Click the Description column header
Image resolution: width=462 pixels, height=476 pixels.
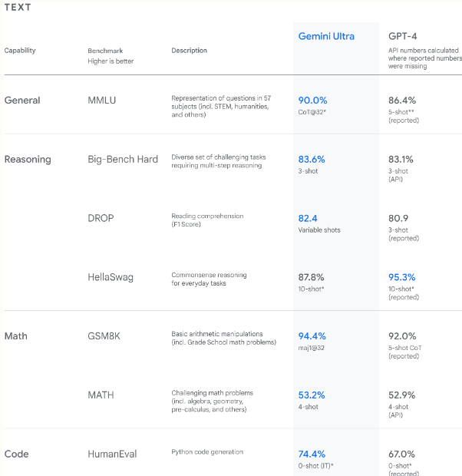coord(189,51)
